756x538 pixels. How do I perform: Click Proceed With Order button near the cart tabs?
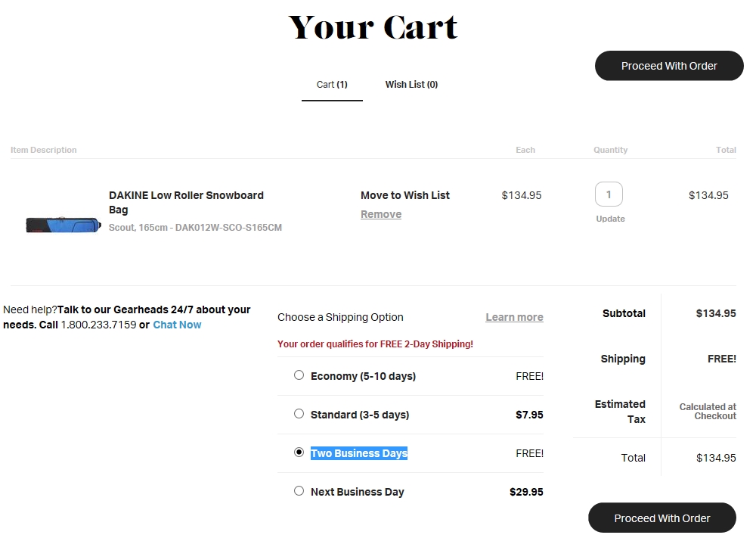pos(669,66)
